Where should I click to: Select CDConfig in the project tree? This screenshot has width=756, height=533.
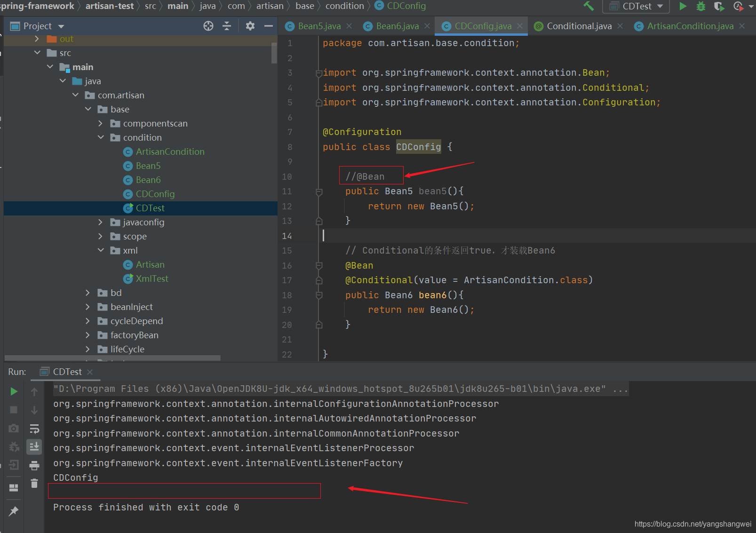click(x=155, y=194)
